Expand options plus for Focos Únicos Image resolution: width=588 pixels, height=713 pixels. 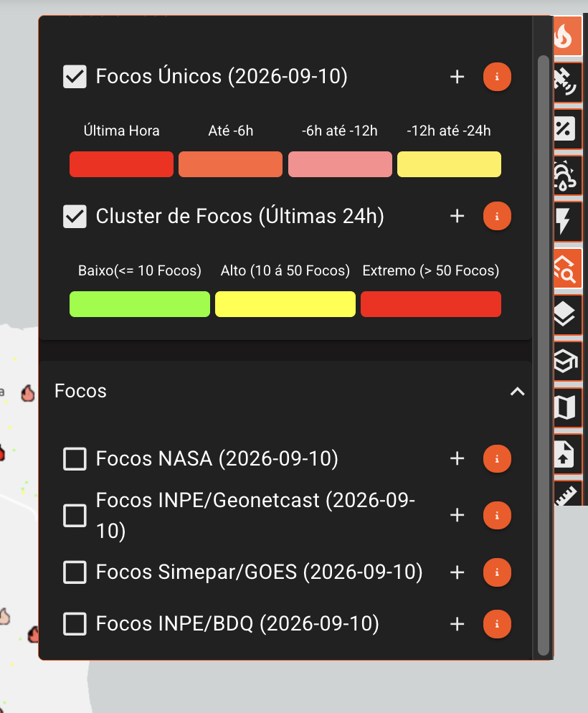click(x=457, y=77)
